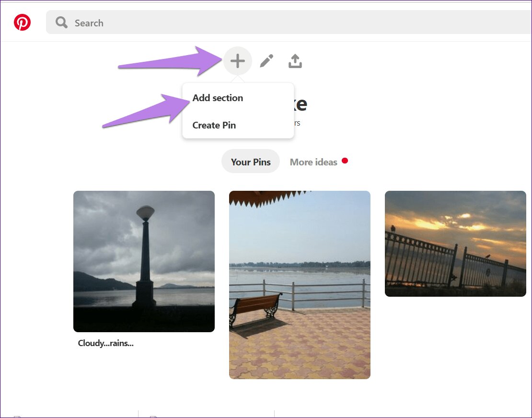The height and width of the screenshot is (418, 532).
Task: Click the Cloudy...rains... pin title
Action: tap(106, 343)
